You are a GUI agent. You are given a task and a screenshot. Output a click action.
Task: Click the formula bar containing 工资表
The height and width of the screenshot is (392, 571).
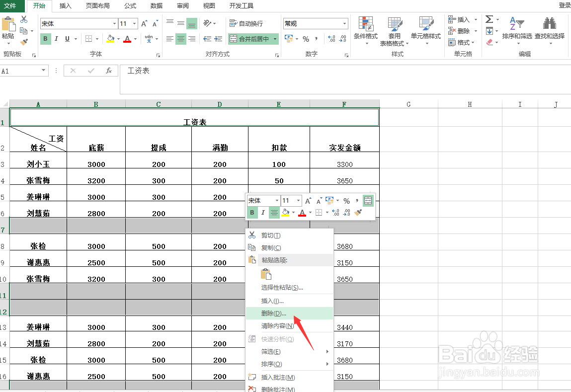(345, 79)
